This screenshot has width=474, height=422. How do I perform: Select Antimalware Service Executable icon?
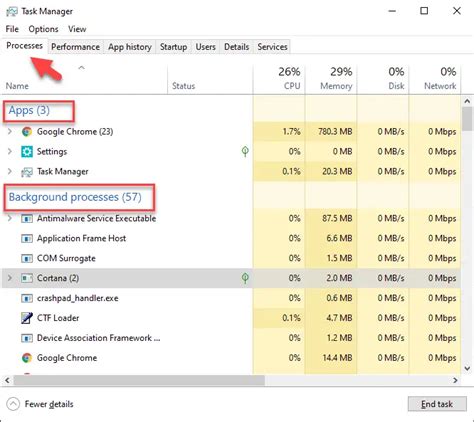click(x=27, y=219)
